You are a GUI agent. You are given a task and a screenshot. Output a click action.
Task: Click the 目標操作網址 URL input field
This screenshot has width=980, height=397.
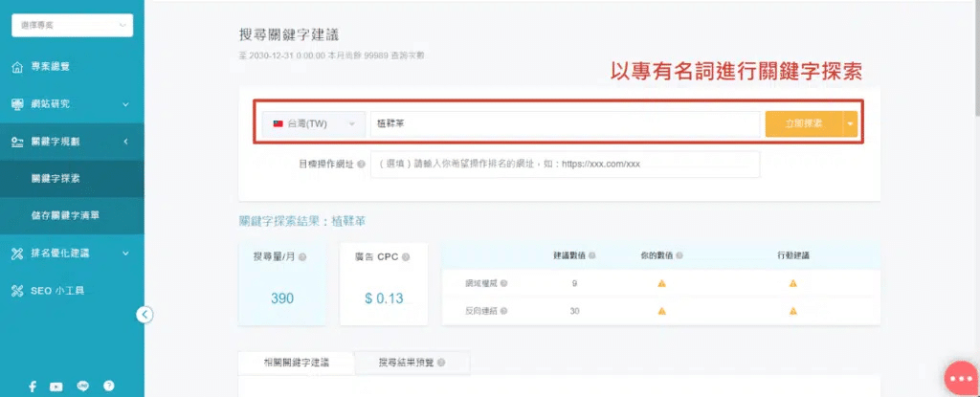point(565,164)
